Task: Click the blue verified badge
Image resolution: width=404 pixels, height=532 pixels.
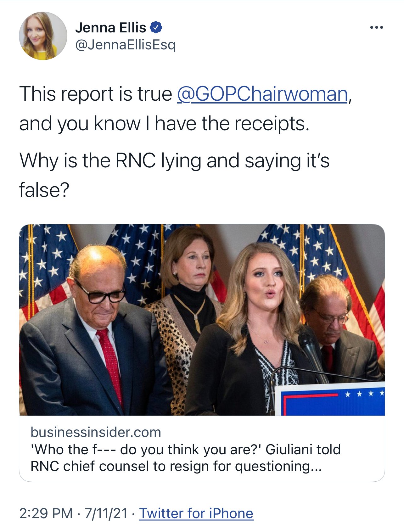Action: click(x=156, y=27)
